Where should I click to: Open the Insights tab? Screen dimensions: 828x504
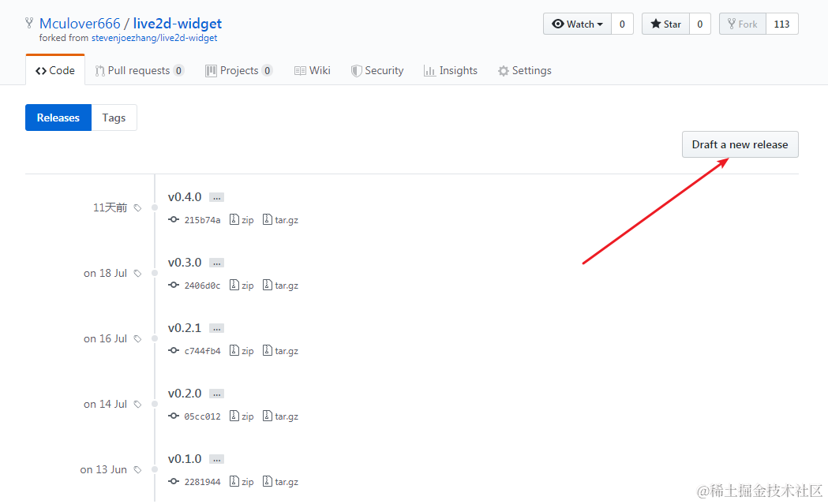click(x=451, y=71)
